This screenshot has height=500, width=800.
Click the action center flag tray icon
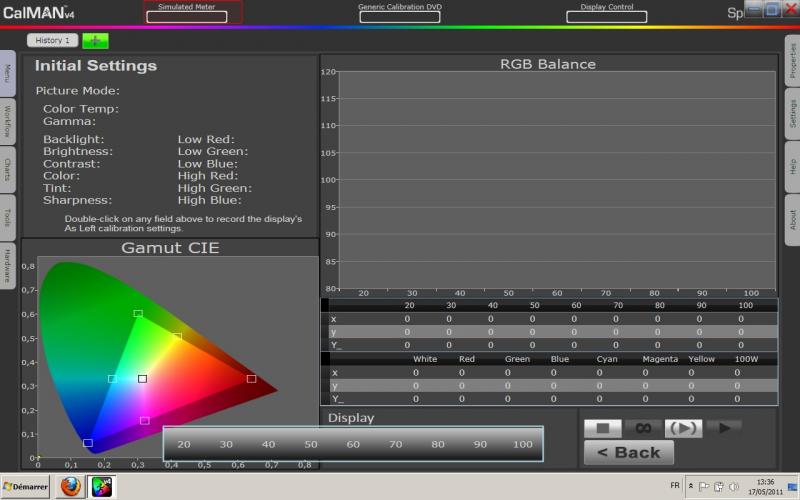tap(704, 487)
